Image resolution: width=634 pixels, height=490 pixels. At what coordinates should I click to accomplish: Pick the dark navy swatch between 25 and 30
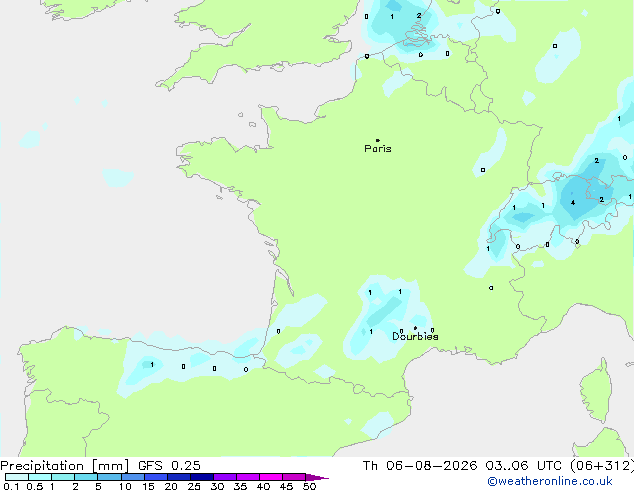click(202, 477)
